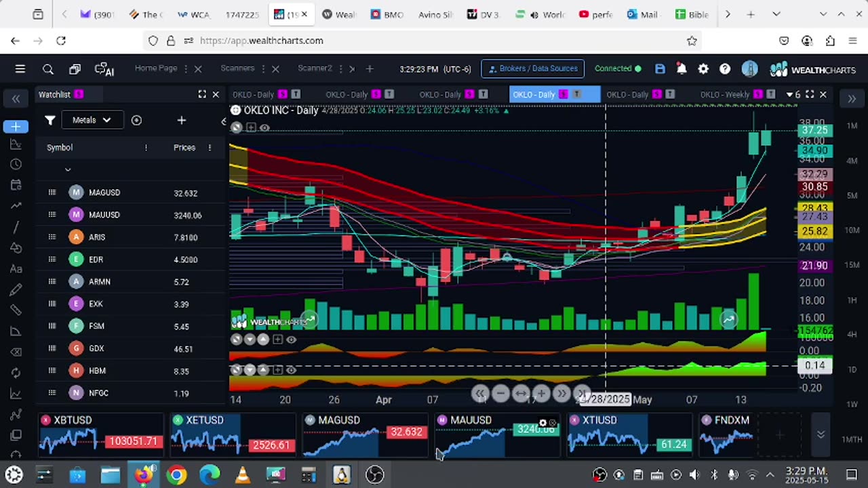
Task: Select the 1H timeframe on right sidebar
Action: (852, 300)
